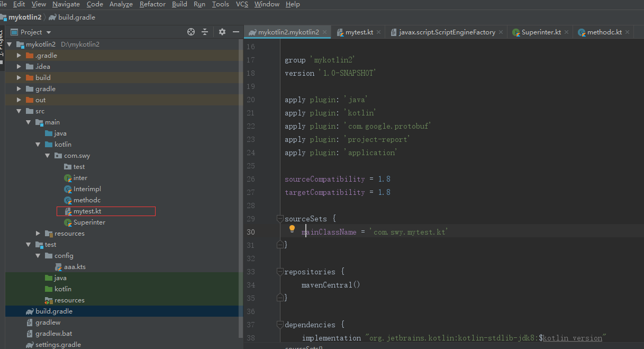The height and width of the screenshot is (349, 644).
Task: Expand the out folder
Action: [19, 100]
